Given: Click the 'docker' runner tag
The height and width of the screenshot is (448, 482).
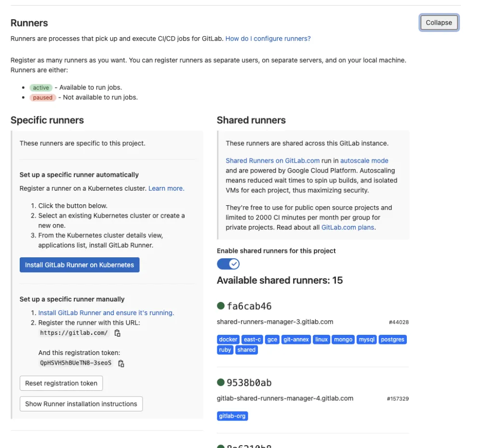Looking at the screenshot, I should (x=228, y=340).
